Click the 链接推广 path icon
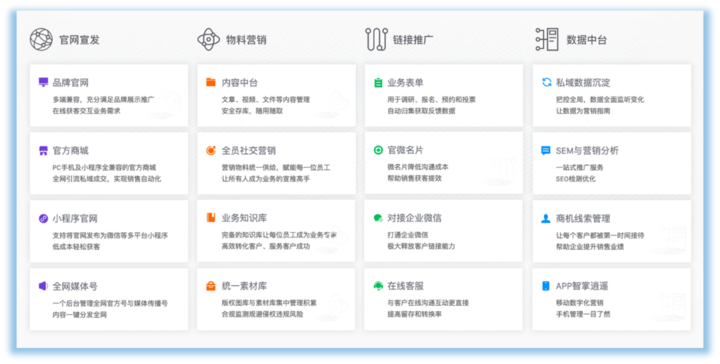Viewport: 720px width, 364px height. [x=377, y=39]
